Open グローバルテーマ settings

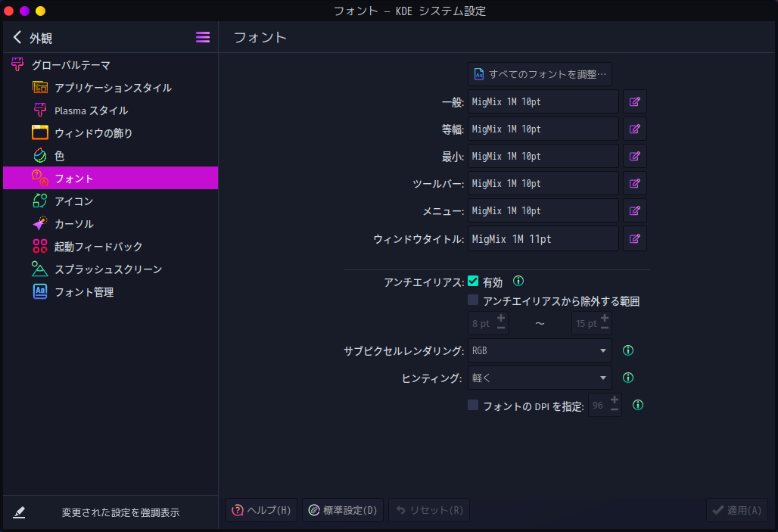click(x=110, y=65)
